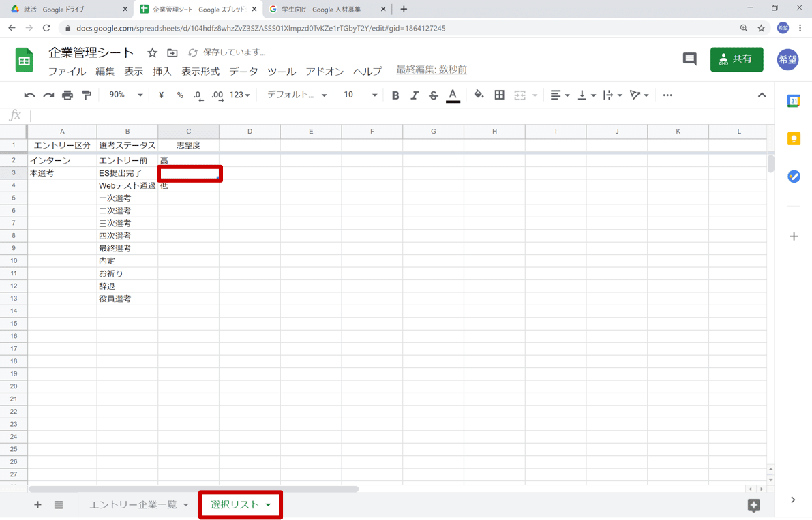The width and height of the screenshot is (812, 520).
Task: Activate the paint format roller icon
Action: pyautogui.click(x=87, y=95)
